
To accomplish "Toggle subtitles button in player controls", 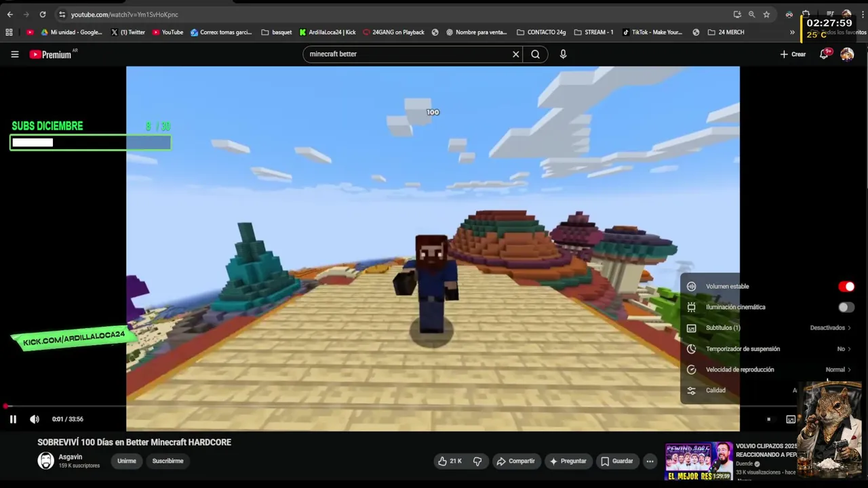I will click(x=791, y=419).
